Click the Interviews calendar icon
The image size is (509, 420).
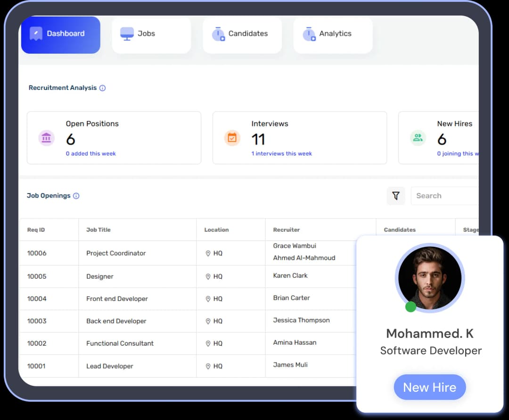[x=232, y=138]
